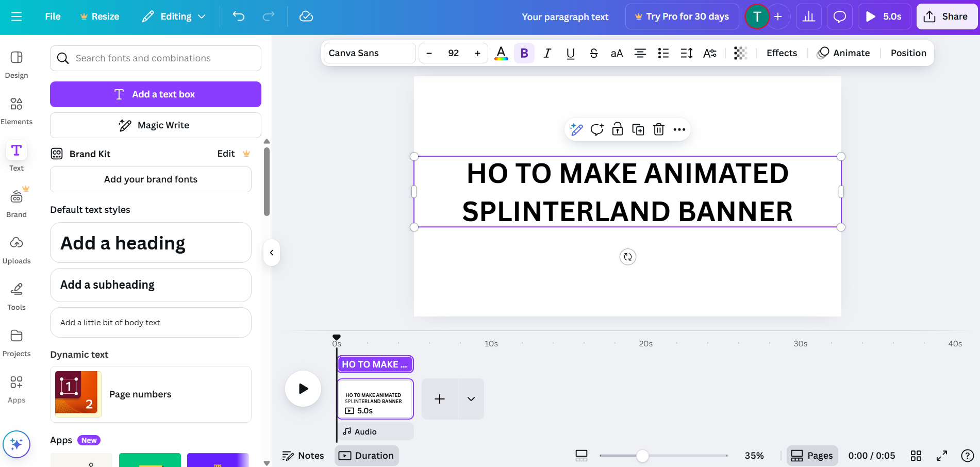Toggle uppercase aA formatting

tap(617, 53)
